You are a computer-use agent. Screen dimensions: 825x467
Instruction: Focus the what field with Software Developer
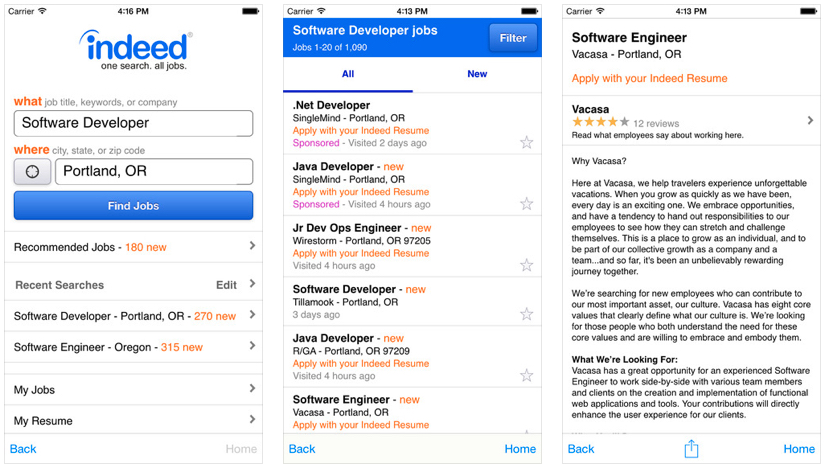tap(133, 124)
